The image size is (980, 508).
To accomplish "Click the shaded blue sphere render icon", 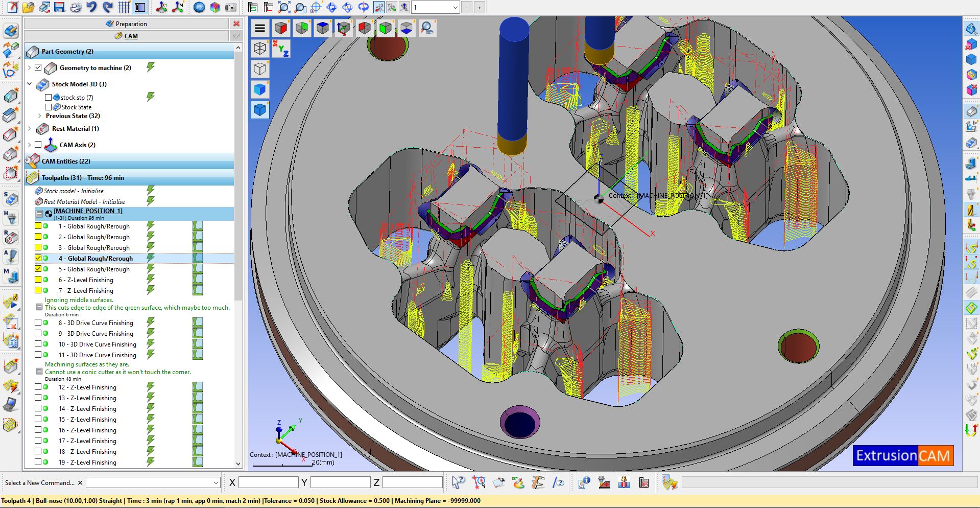I will pos(199,7).
